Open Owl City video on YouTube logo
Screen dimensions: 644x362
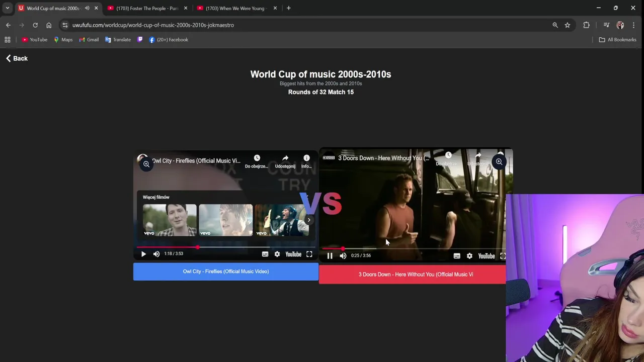click(x=293, y=254)
